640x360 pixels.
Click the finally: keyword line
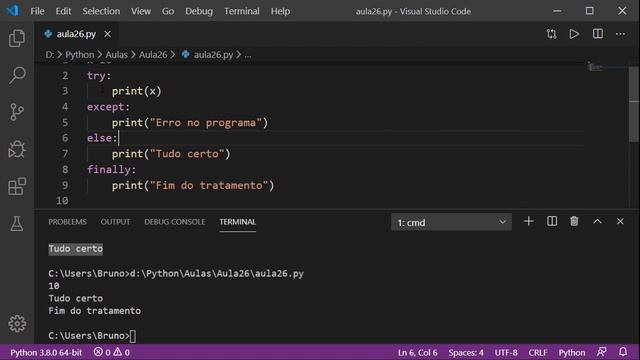coord(111,169)
